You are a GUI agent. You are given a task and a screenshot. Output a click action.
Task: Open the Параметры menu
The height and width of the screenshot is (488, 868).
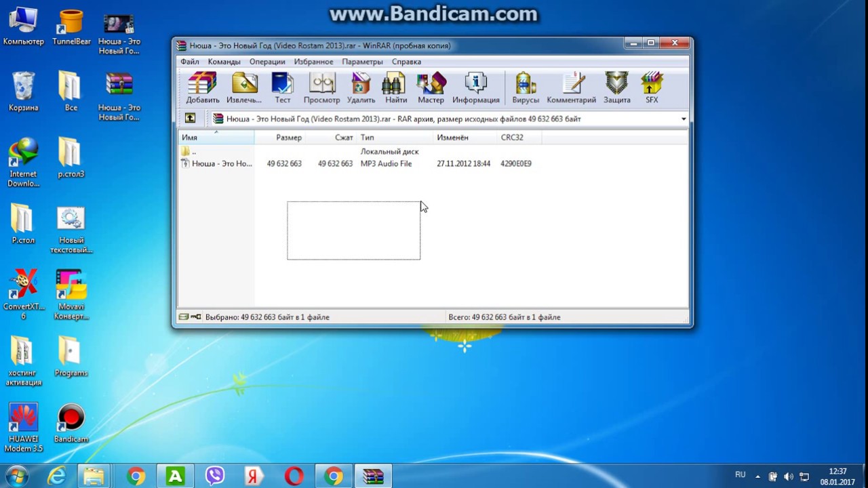(x=362, y=62)
